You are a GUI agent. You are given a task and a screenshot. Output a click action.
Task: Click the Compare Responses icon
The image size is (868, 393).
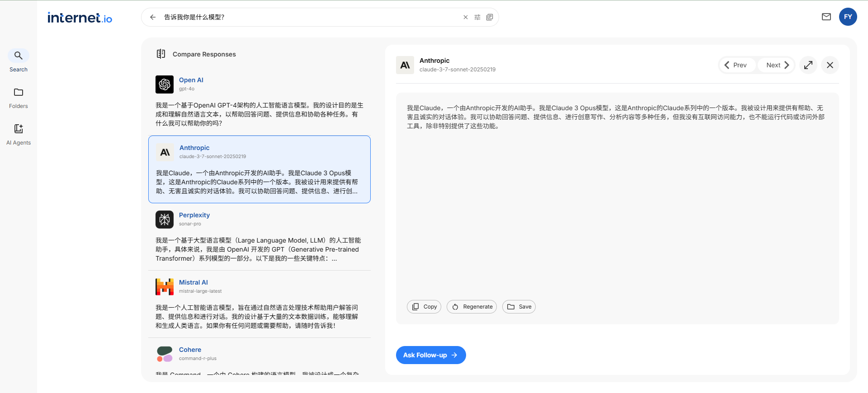[161, 54]
